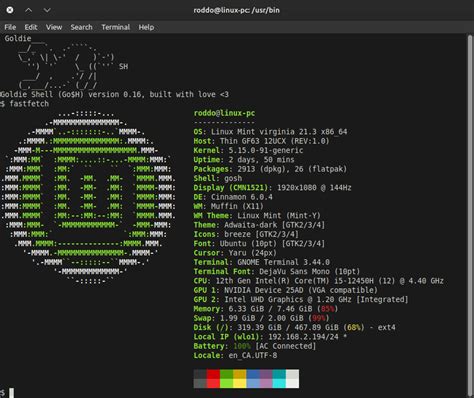Click the 'Terminal Font: DejaVu Sans Mono' line
Viewport: 474px width, 398px height.
pos(277,272)
